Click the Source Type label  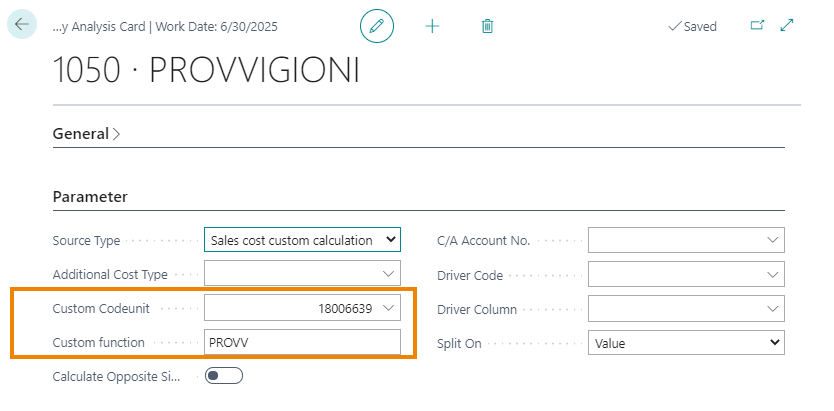(86, 240)
